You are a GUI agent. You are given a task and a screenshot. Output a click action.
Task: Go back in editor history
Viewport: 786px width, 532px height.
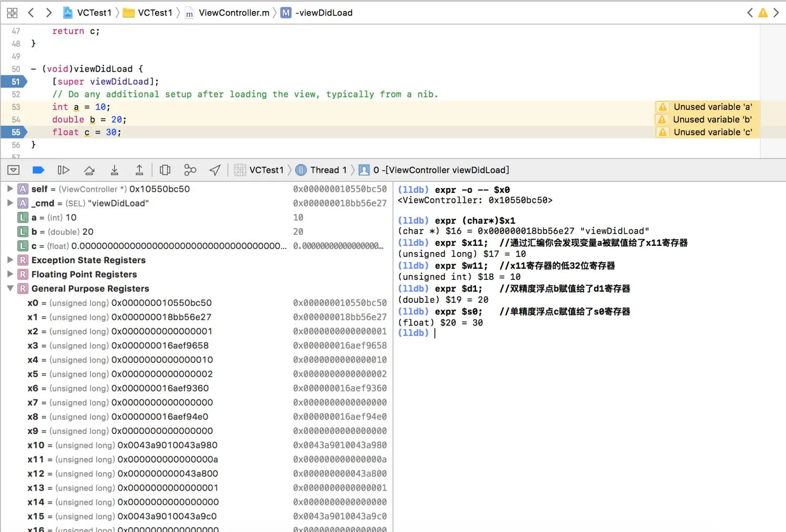point(31,13)
